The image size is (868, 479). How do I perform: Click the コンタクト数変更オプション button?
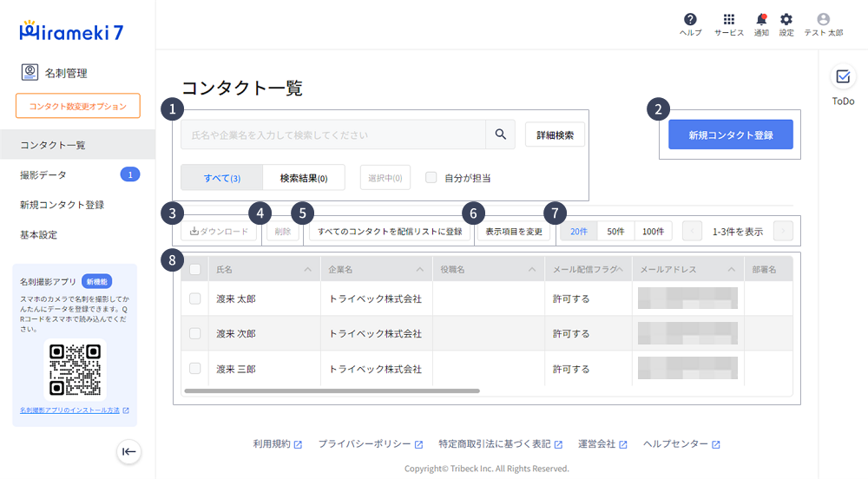77,106
